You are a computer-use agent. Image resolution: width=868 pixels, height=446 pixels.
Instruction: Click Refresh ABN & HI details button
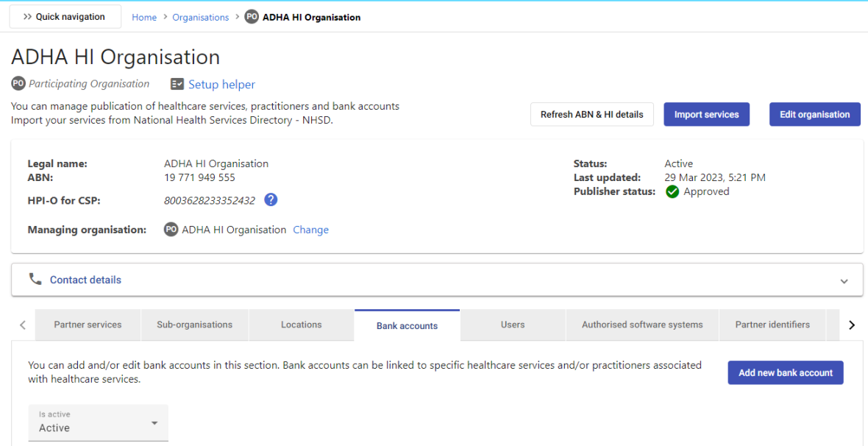(591, 114)
